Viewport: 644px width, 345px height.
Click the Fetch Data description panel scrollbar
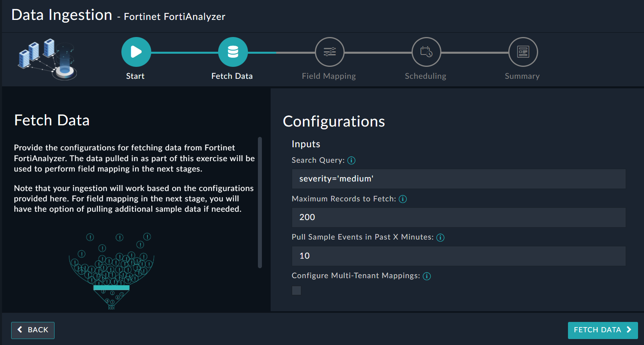tap(260, 202)
